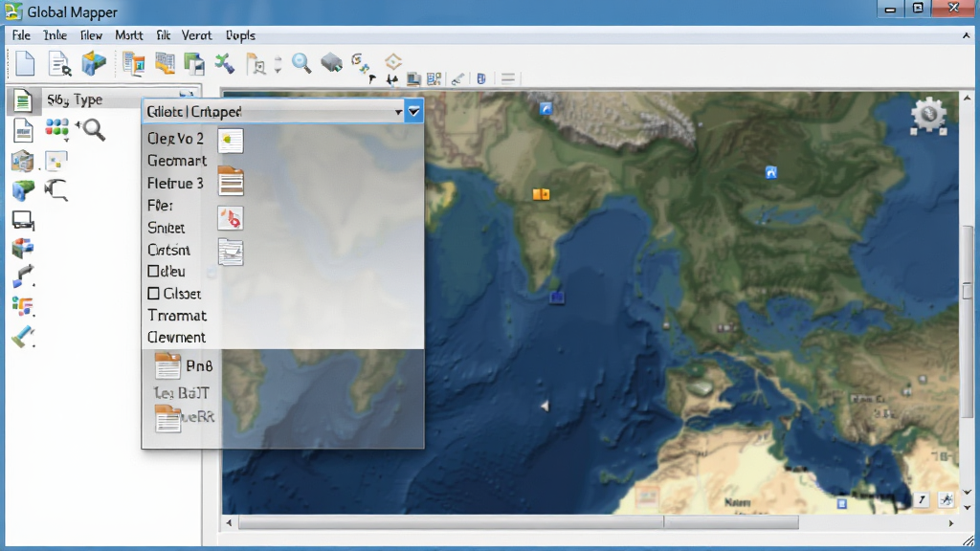Image resolution: width=980 pixels, height=551 pixels.
Task: Click the colored bars sidebar icon
Action: coord(23,306)
